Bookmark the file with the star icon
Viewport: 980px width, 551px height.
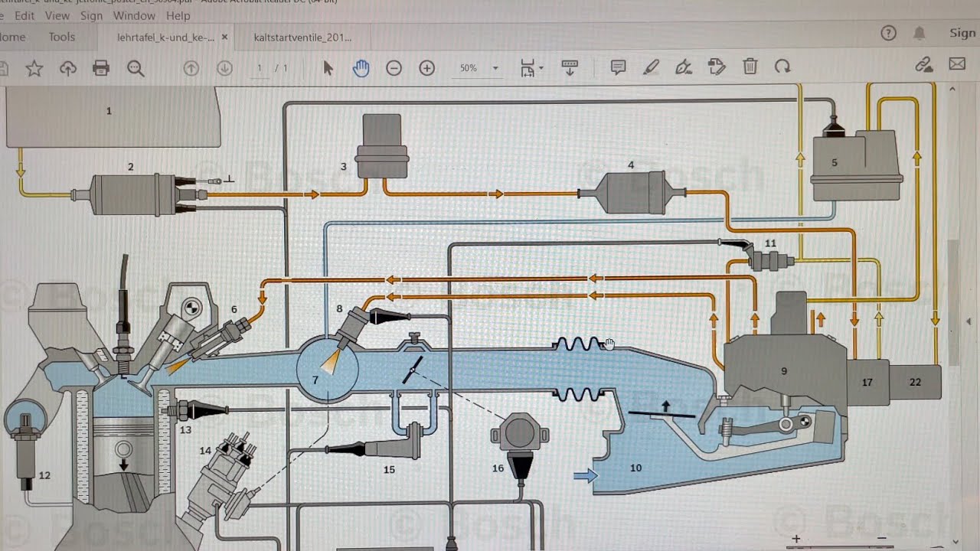click(34, 69)
